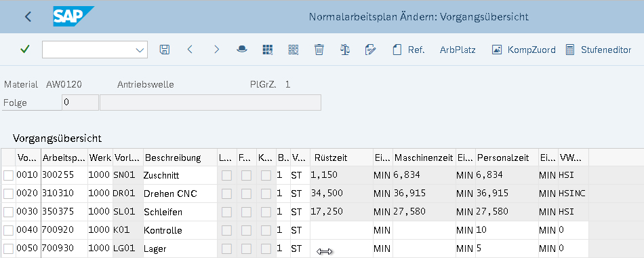Click the Arbeitsp... column header

[64, 158]
